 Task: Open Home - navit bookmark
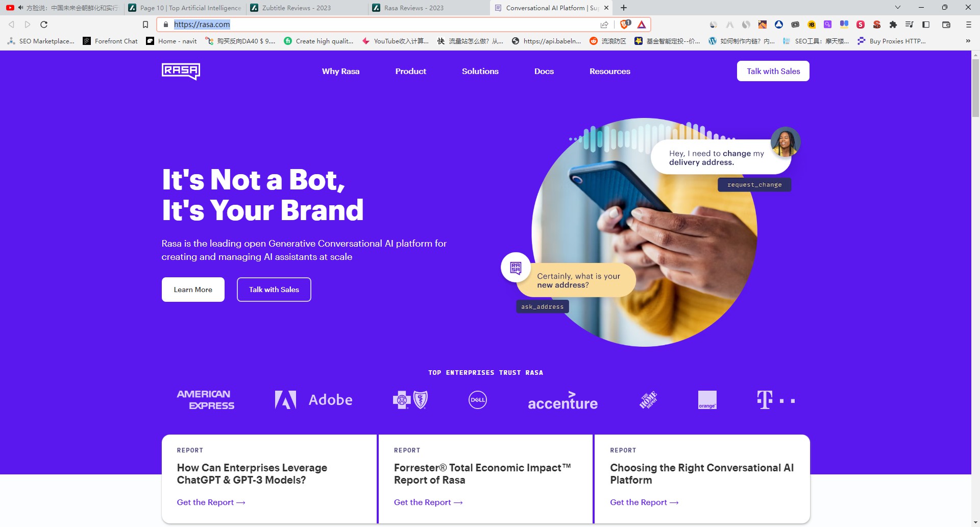(171, 41)
